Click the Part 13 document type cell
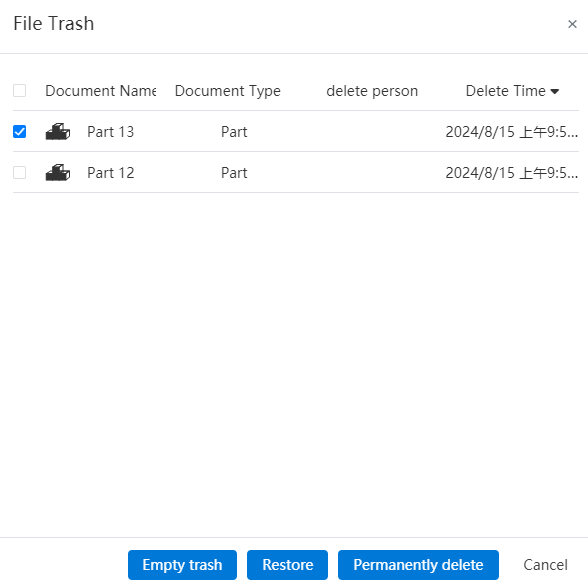The image size is (588, 586). click(234, 132)
